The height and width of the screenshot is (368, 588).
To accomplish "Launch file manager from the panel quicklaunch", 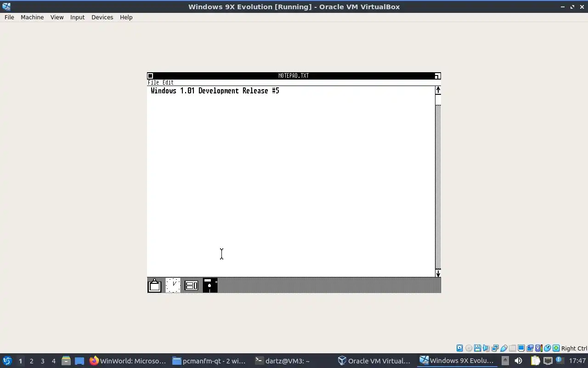I will pyautogui.click(x=66, y=361).
